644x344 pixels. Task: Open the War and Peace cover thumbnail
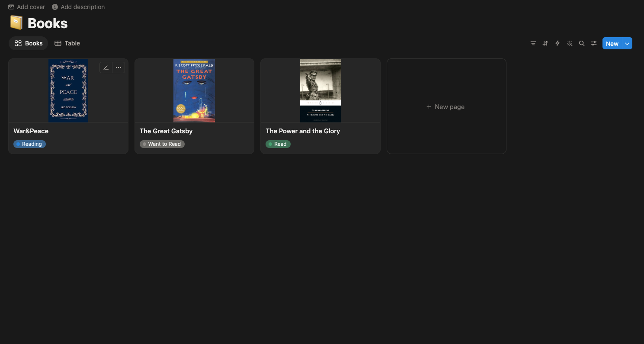coord(68,90)
